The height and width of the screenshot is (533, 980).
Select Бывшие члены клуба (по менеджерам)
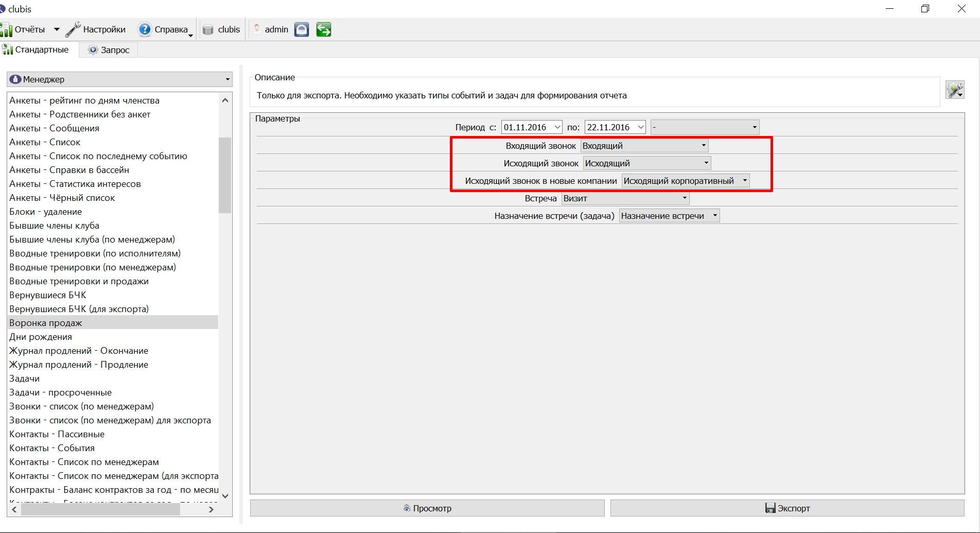pyautogui.click(x=113, y=239)
